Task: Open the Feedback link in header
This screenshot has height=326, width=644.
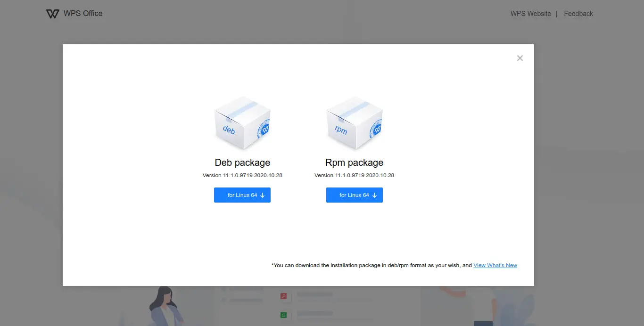Action: point(578,14)
